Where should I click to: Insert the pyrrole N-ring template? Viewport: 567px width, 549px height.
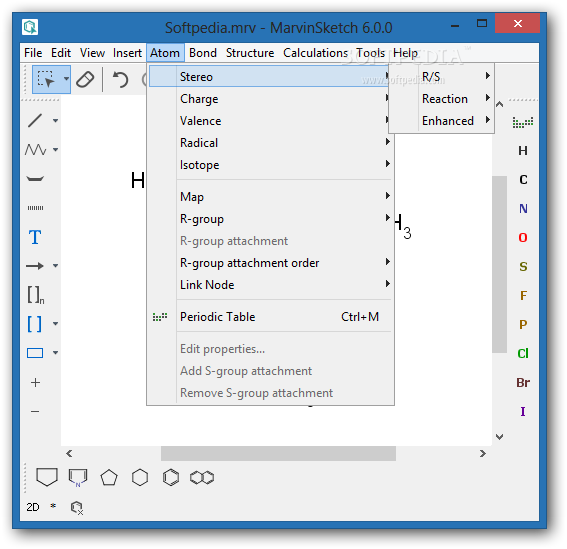pyautogui.click(x=78, y=478)
